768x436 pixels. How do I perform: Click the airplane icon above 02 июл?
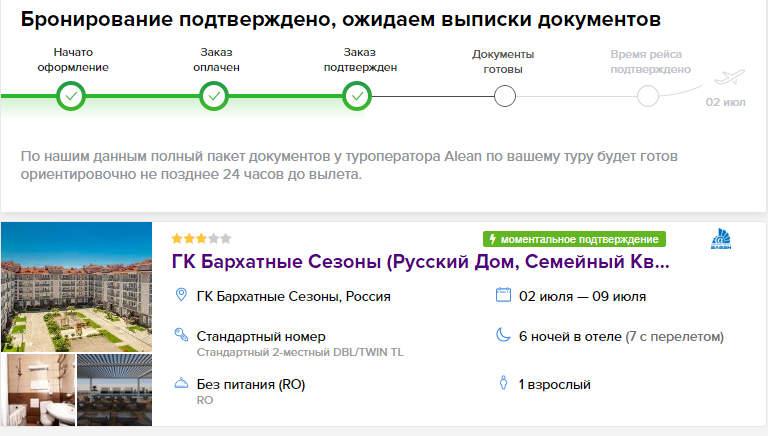coord(729,77)
